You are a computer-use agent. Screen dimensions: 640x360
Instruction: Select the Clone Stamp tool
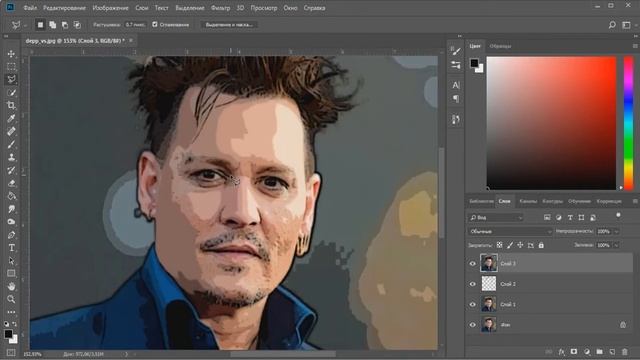click(11, 157)
